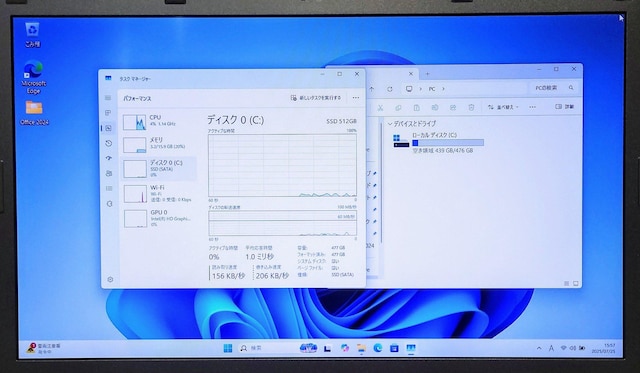Select Wi-Fi performance entry

tap(158, 193)
